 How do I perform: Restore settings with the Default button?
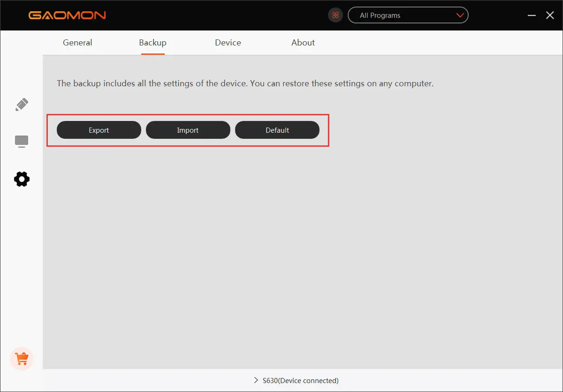[277, 130]
